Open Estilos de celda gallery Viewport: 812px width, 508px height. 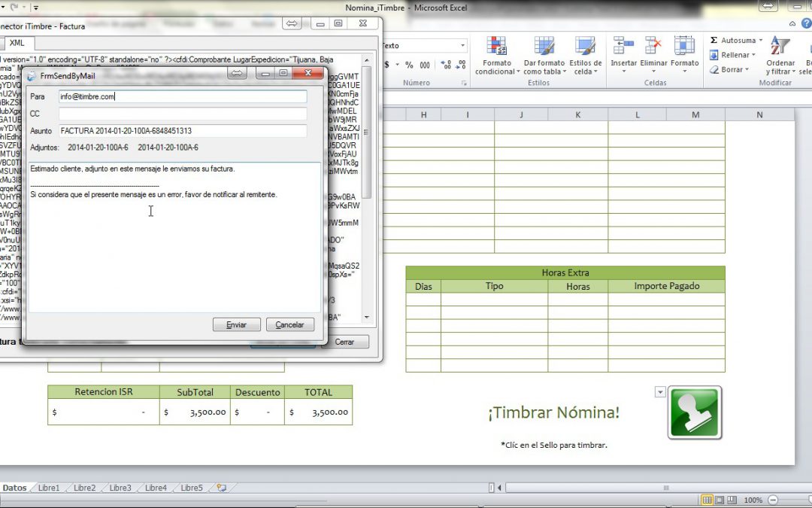[585, 56]
